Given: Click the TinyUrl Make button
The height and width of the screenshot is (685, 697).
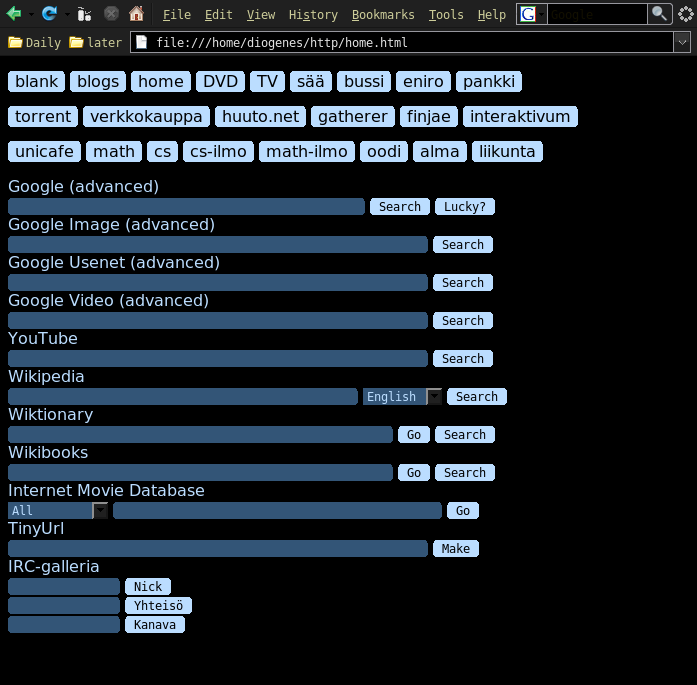Looking at the screenshot, I should tap(456, 549).
